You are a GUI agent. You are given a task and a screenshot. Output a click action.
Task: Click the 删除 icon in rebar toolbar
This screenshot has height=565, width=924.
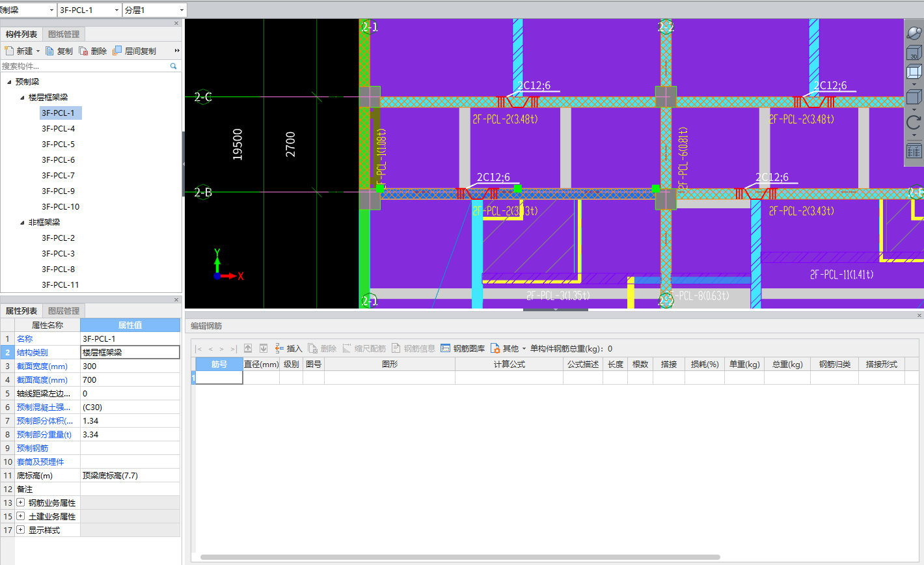pos(313,348)
